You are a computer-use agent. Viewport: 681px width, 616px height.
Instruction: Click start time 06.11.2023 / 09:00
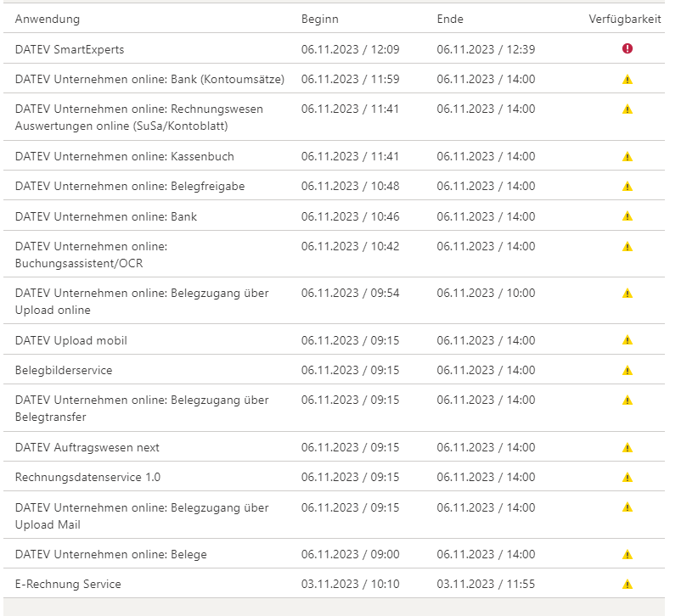tap(350, 554)
